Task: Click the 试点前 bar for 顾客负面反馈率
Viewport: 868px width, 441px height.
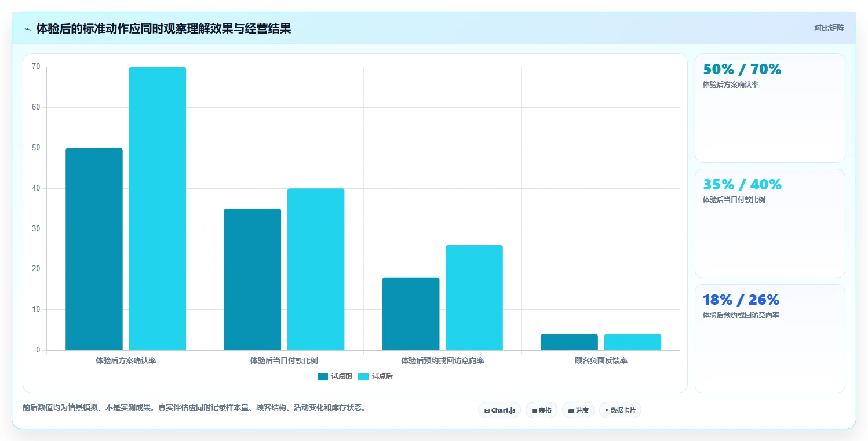Action: click(x=569, y=342)
